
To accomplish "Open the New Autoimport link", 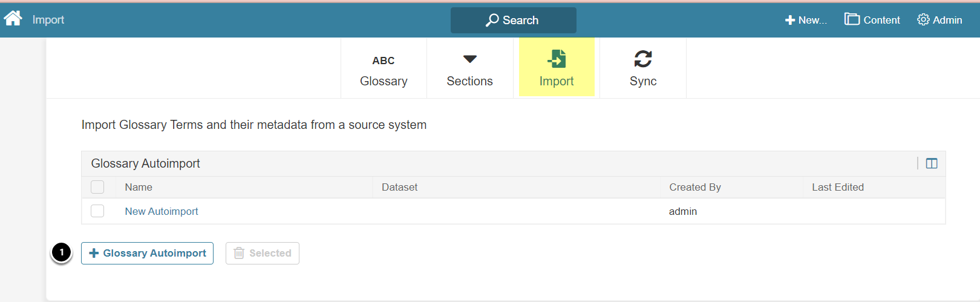I will (x=162, y=211).
